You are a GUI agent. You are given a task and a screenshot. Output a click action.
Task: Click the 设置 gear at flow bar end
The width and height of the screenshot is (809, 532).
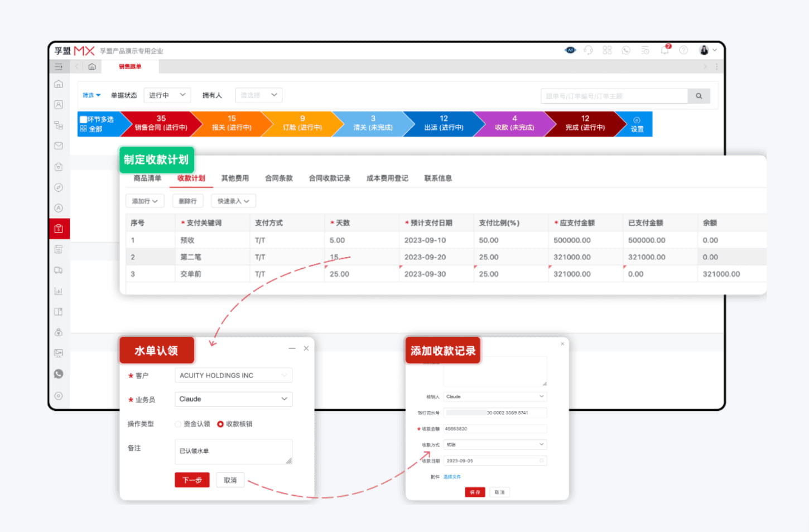pos(637,124)
